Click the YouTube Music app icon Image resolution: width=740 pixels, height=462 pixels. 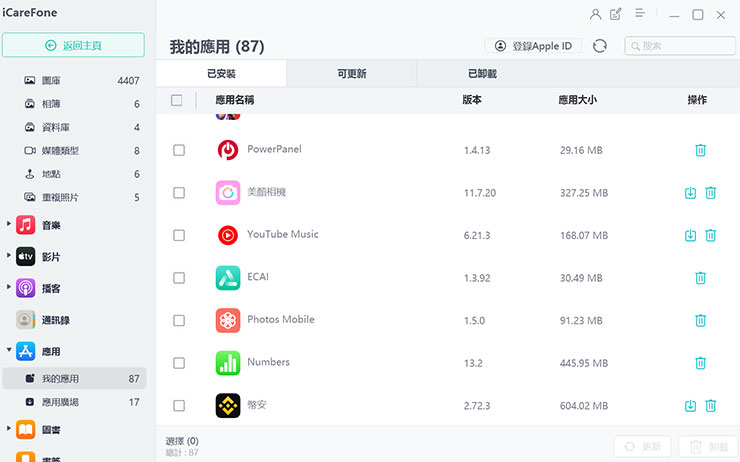coord(228,235)
